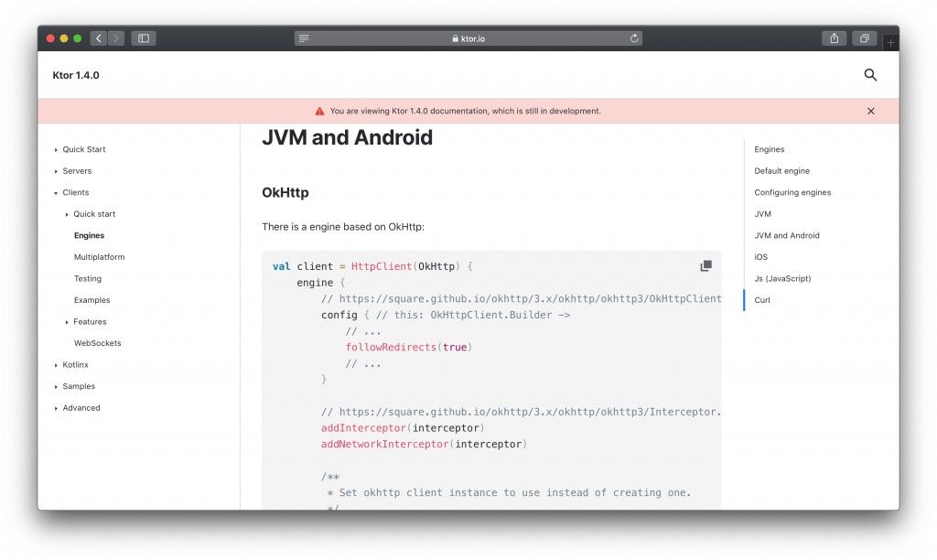Click the Ktor 1.4.0 site title
The width and height of the screenshot is (937, 560).
(76, 75)
